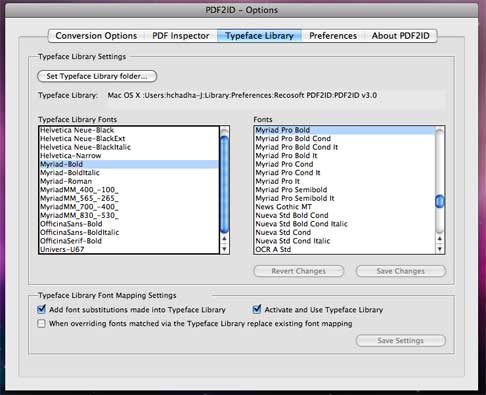Image resolution: width=486 pixels, height=395 pixels.
Task: Click down arrow of library fonts scrollbar
Action: [x=225, y=249]
